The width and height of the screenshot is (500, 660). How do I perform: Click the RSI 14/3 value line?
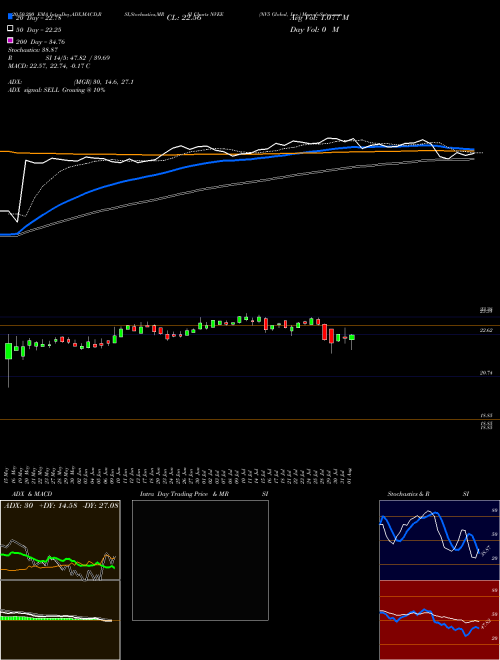59,58
